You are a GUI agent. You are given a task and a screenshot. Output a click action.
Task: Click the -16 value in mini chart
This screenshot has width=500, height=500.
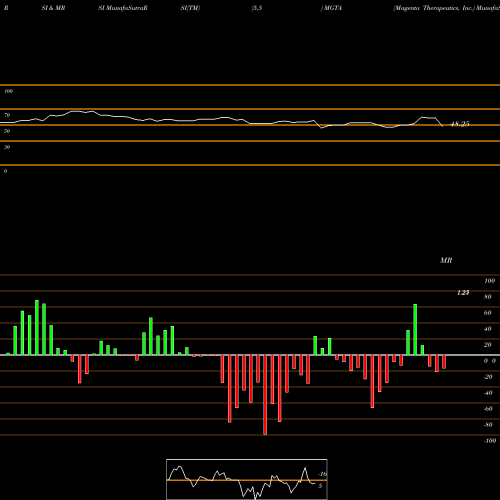(323, 474)
